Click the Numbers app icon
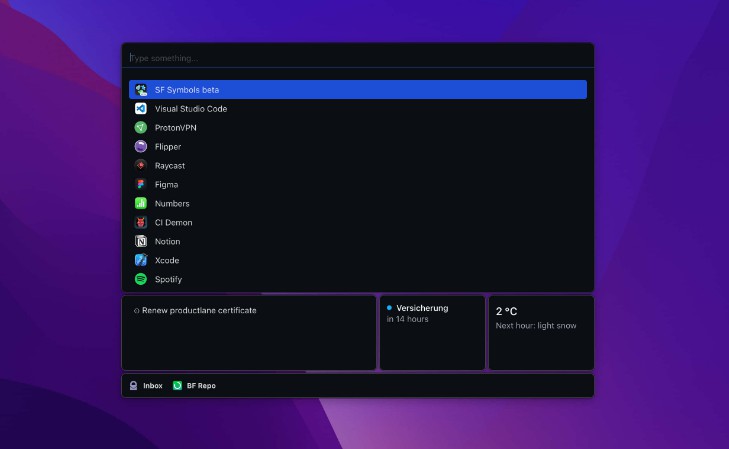The image size is (729, 449). tap(141, 204)
